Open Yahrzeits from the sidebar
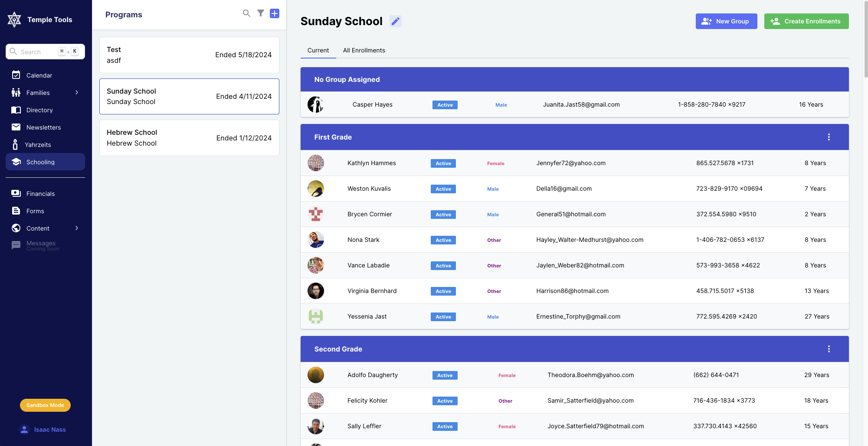 click(38, 145)
